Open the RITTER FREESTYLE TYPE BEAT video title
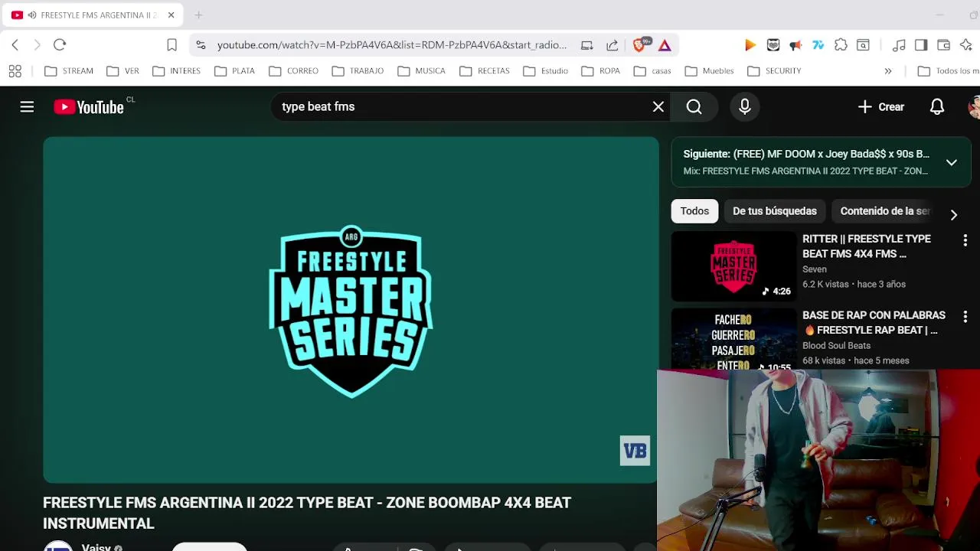Screen dimensions: 980x551 [867, 246]
